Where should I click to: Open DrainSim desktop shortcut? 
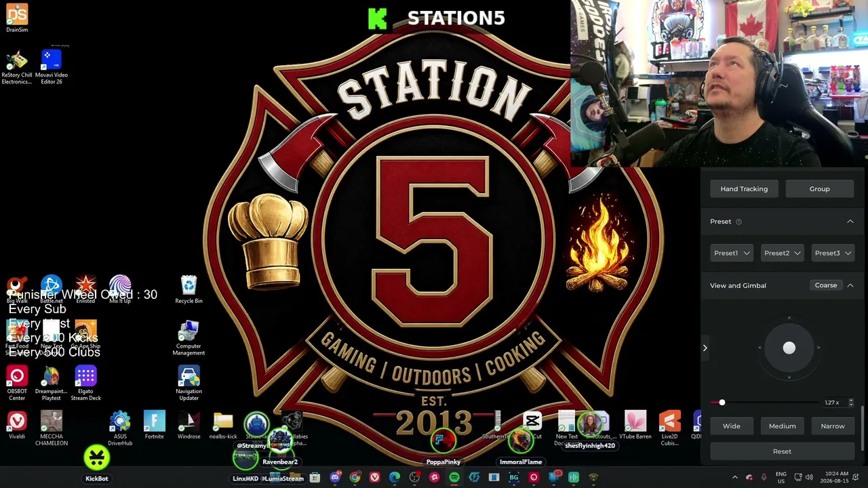17,18
